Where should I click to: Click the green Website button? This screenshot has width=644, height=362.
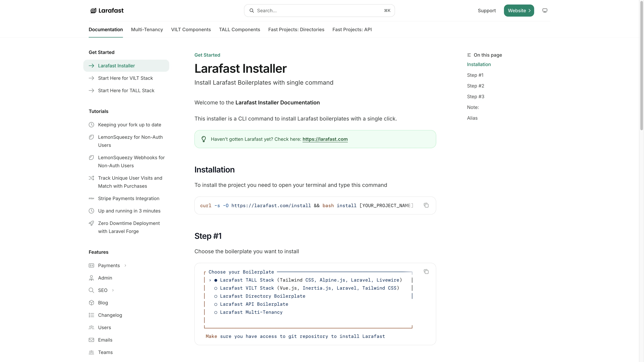519,11
